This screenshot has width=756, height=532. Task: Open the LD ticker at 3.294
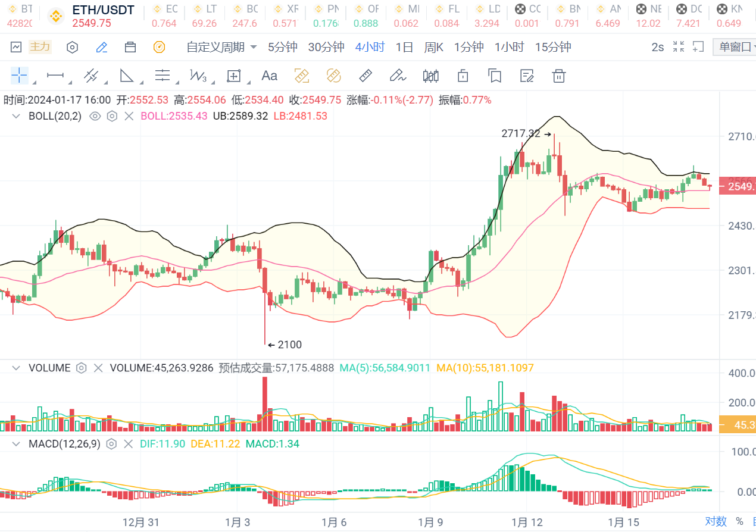pos(487,16)
